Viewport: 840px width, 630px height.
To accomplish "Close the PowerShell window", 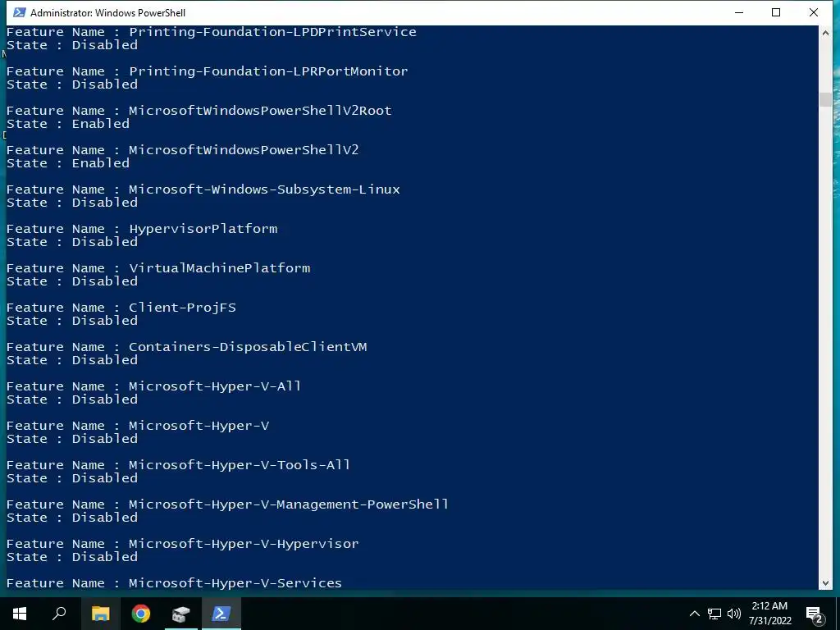I will pos(814,12).
